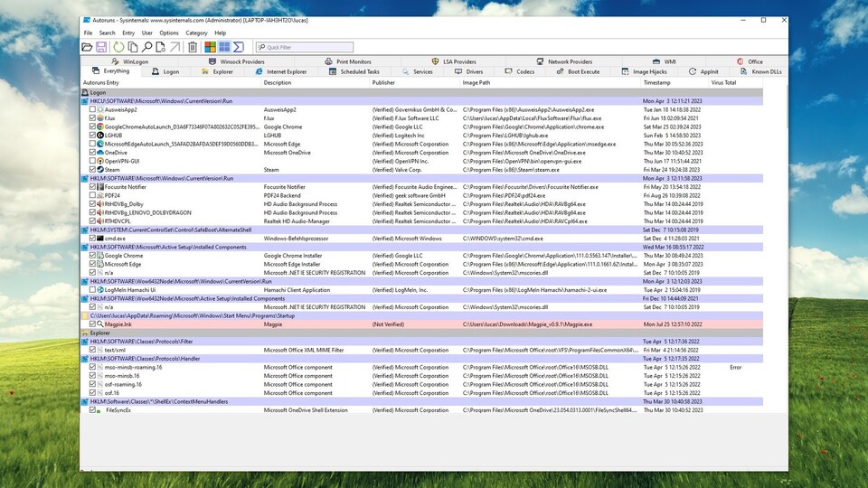Sort by the Publisher column header
This screenshot has height=488, width=868.
pos(415,82)
